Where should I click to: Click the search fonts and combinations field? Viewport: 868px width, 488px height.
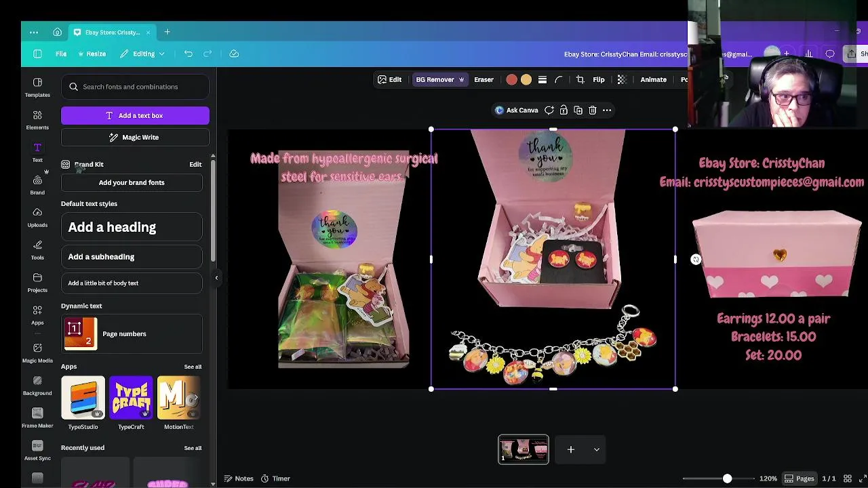click(x=135, y=87)
